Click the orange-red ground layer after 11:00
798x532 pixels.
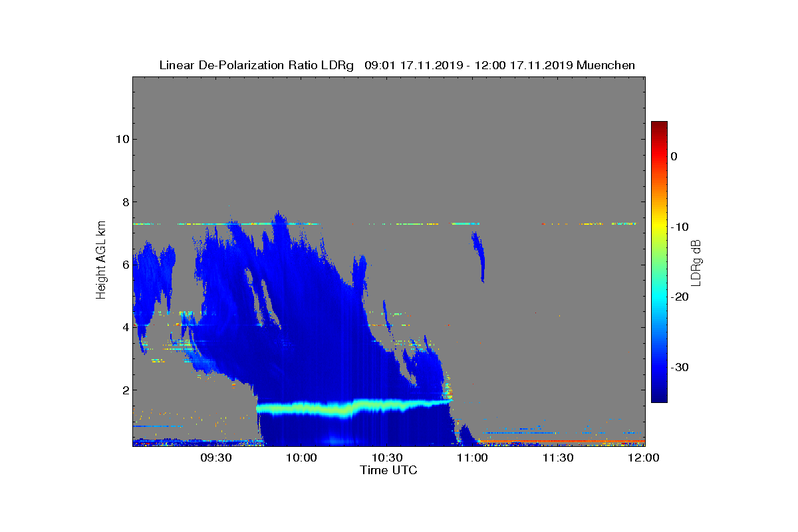[x=562, y=442]
